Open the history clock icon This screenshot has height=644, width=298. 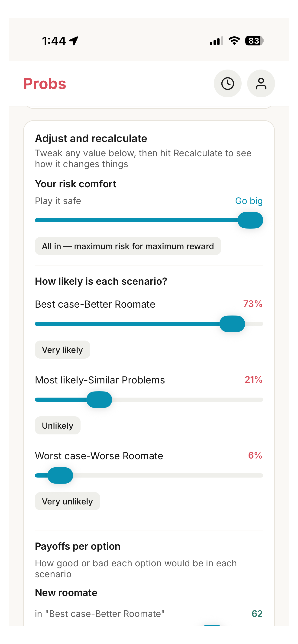tap(227, 83)
